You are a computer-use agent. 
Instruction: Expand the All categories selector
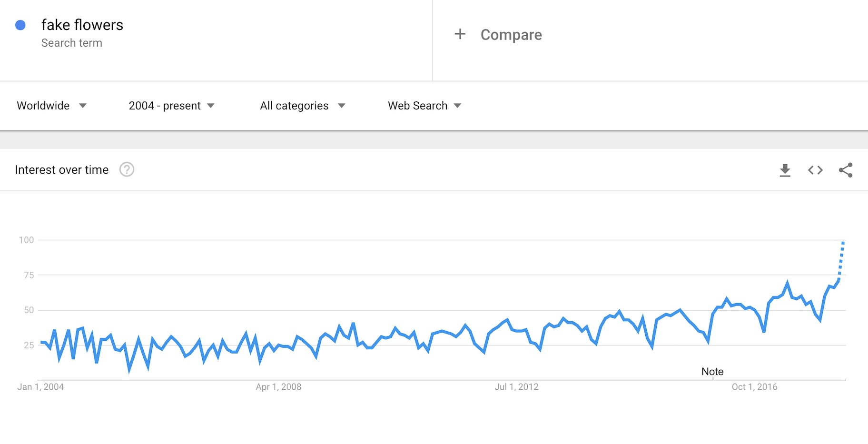tap(302, 106)
